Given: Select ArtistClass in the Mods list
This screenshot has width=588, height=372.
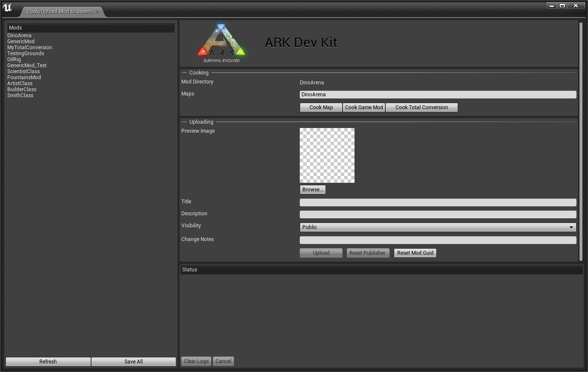Looking at the screenshot, I should pos(20,83).
